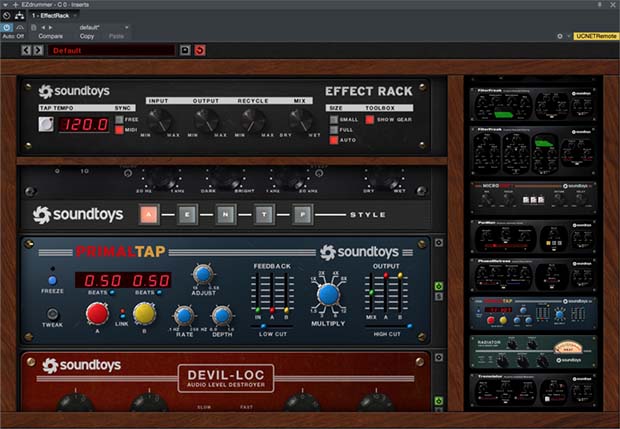Click the Recycle knob on Effect Rack

tap(253, 120)
